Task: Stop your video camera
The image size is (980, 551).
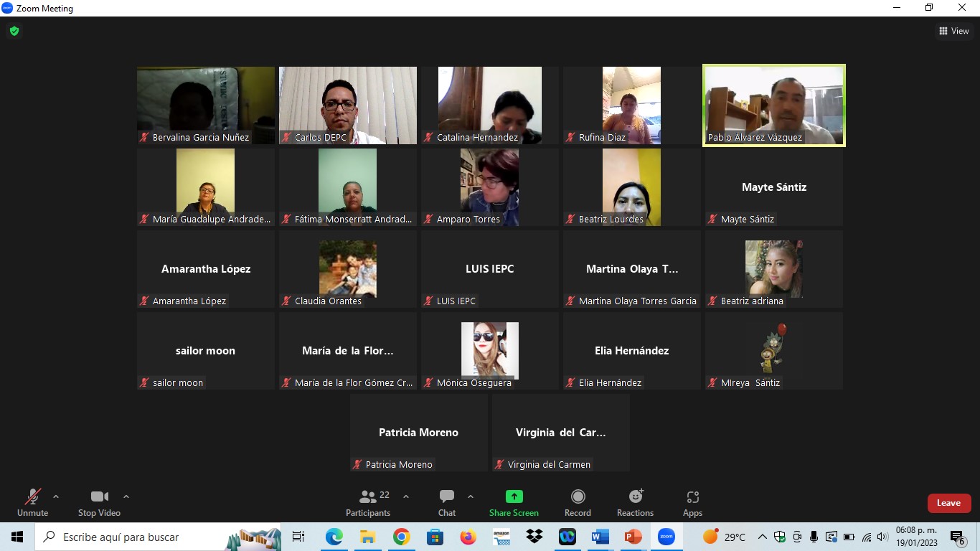Action: click(99, 502)
